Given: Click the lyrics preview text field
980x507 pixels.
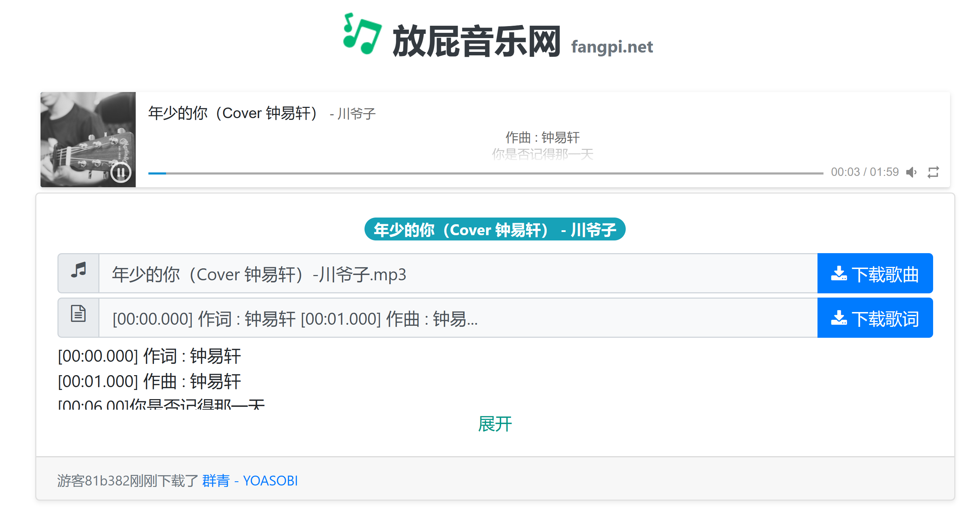Looking at the screenshot, I should 458,318.
